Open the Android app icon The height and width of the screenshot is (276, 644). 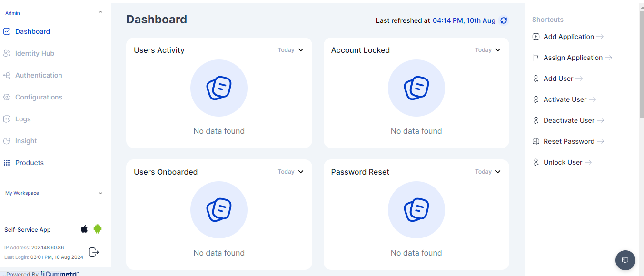pos(98,229)
